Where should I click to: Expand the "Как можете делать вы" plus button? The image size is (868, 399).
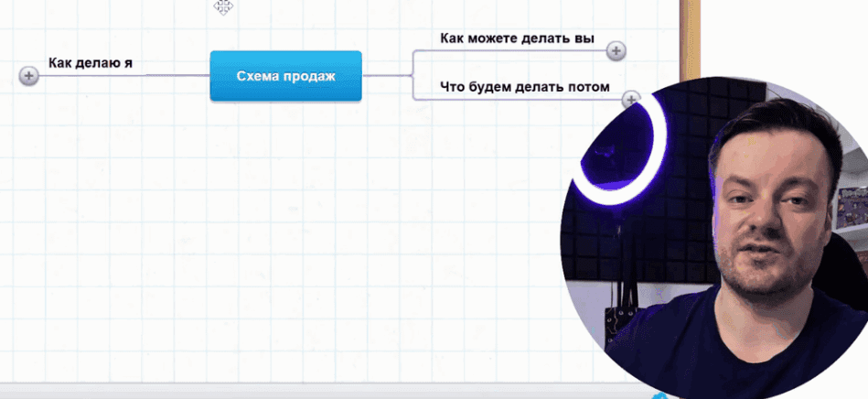point(616,51)
